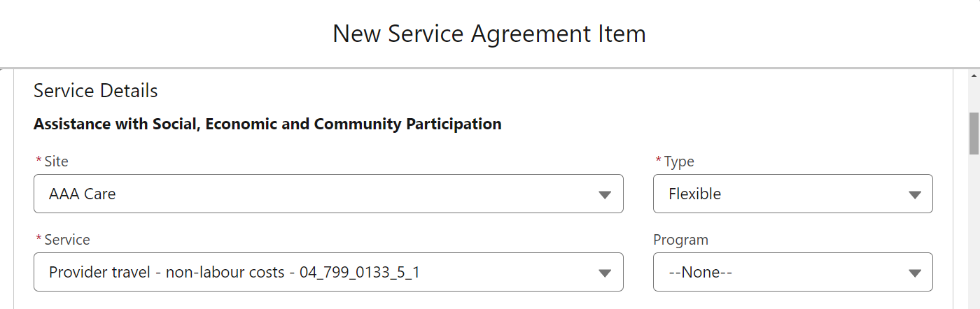The image size is (980, 309).
Task: Click the Site field label
Action: click(x=56, y=161)
